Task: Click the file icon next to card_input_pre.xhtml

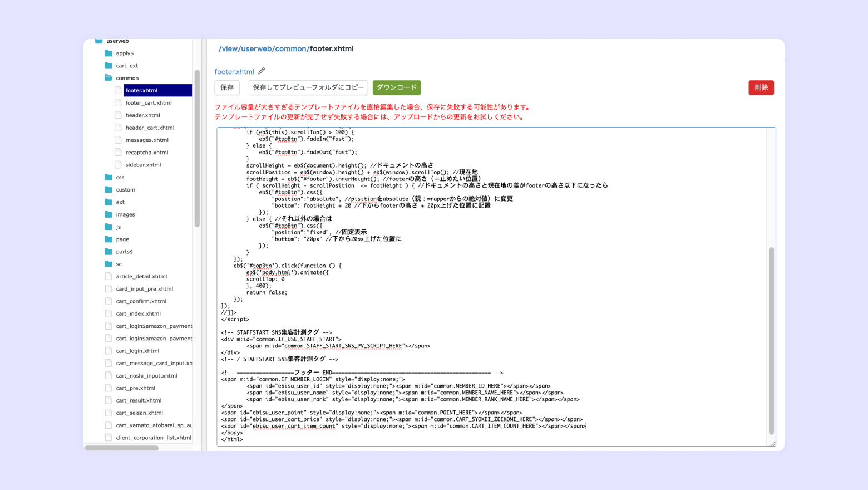Action: [x=108, y=289]
